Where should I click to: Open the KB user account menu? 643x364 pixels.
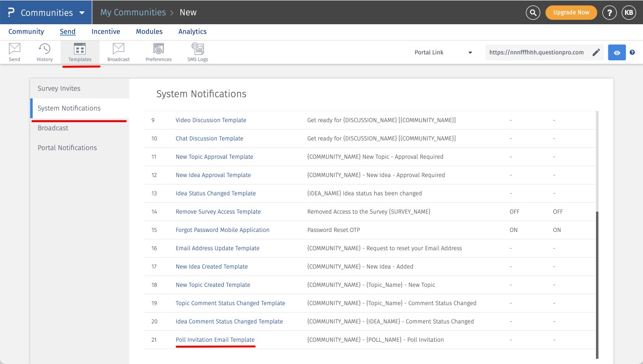pos(629,12)
